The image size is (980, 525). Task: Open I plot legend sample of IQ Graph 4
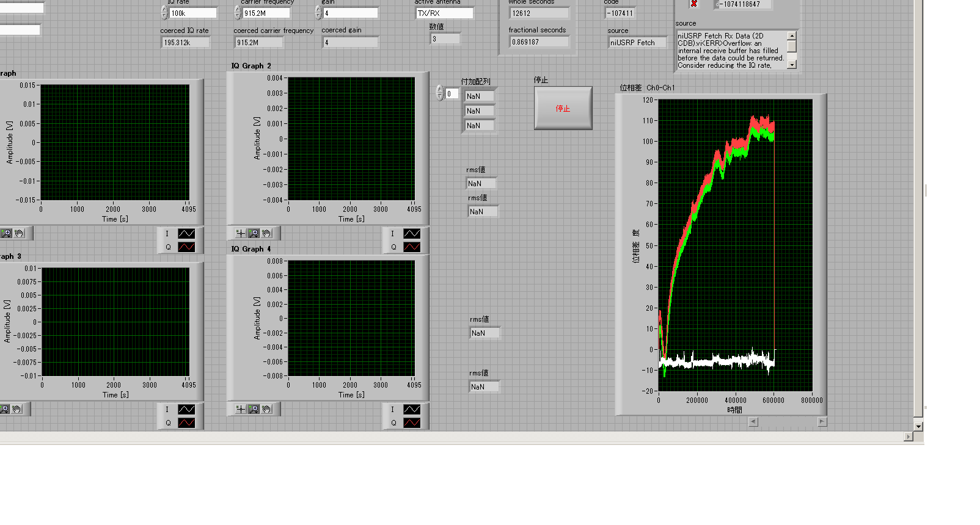(x=412, y=410)
